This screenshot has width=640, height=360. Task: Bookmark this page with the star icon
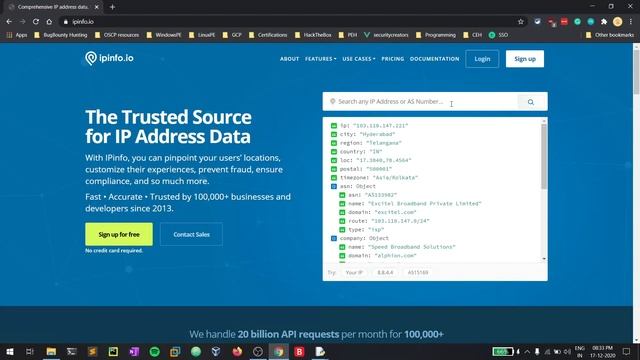coord(520,22)
